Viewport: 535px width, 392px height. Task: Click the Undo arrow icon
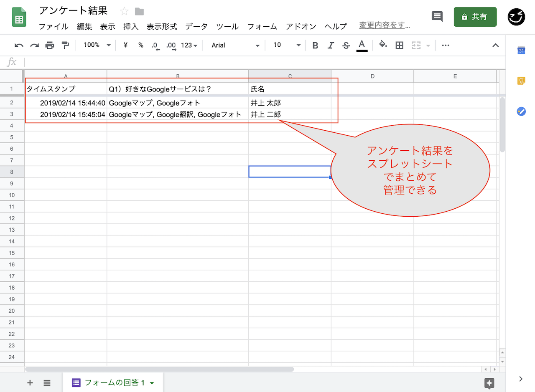pos(19,46)
